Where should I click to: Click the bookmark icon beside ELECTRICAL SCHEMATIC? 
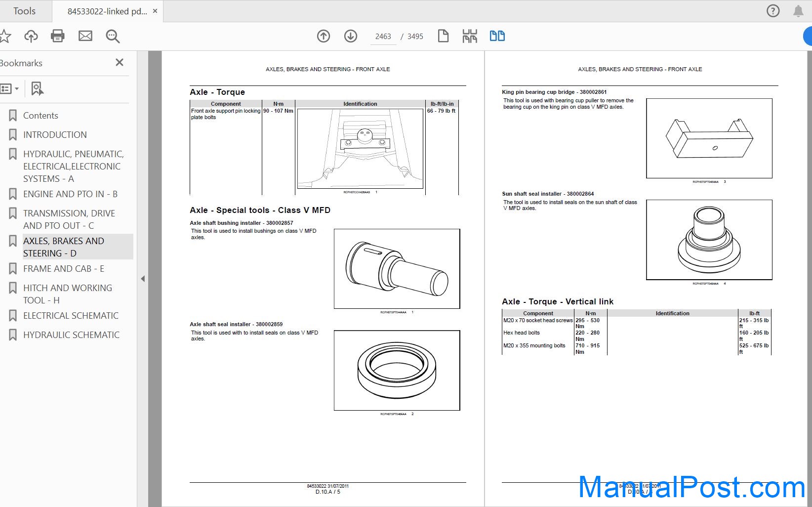[13, 316]
